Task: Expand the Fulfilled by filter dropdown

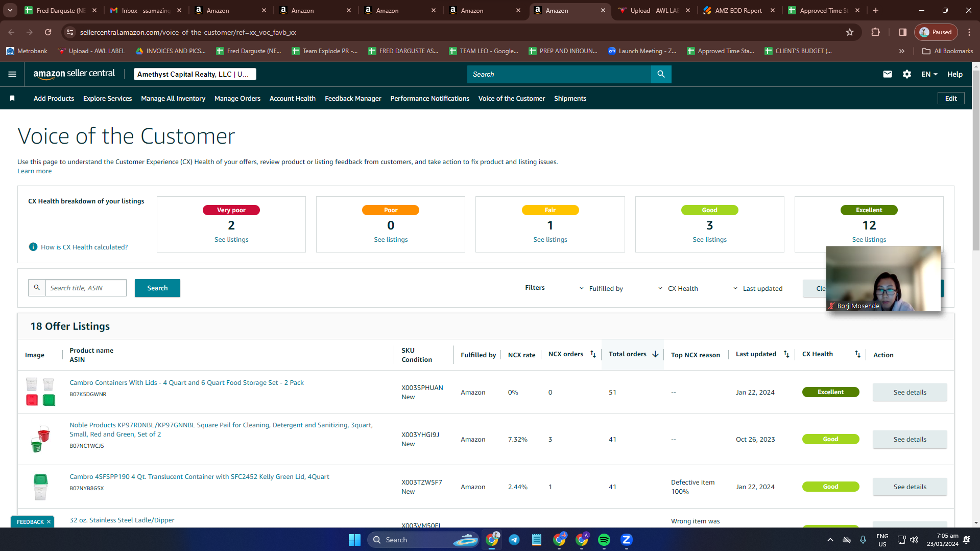Action: (x=602, y=288)
